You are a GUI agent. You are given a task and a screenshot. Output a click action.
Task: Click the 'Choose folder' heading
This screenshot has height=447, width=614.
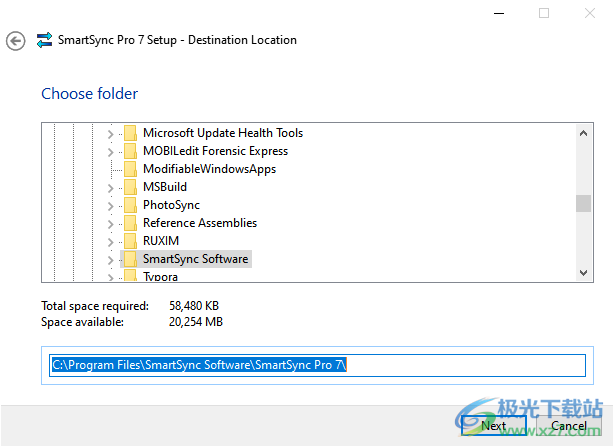click(90, 94)
